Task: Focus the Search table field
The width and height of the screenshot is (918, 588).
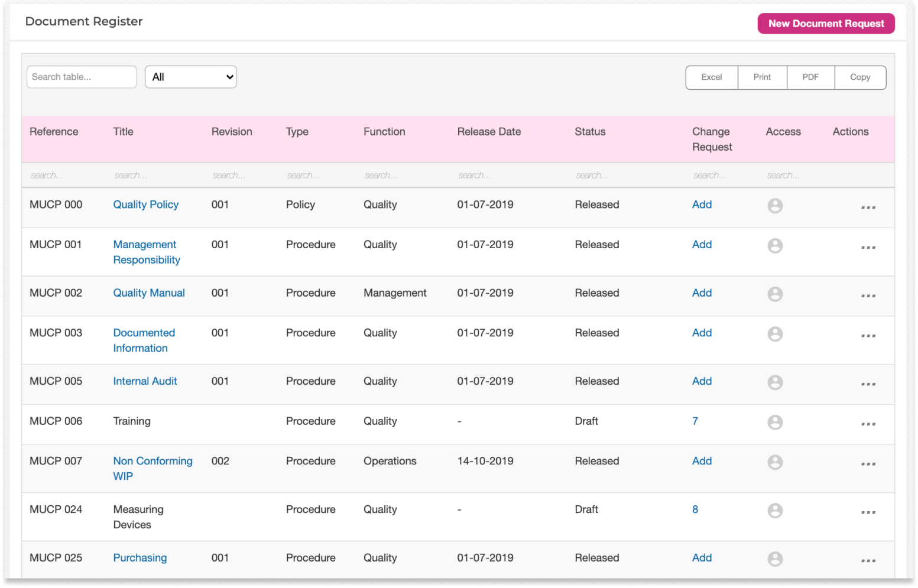Action: (x=82, y=77)
